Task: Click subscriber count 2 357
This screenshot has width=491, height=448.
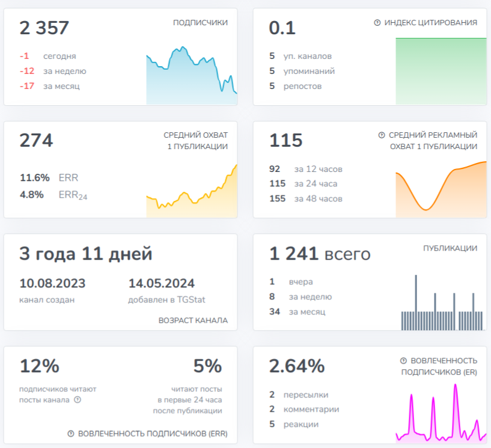Action: pyautogui.click(x=44, y=28)
